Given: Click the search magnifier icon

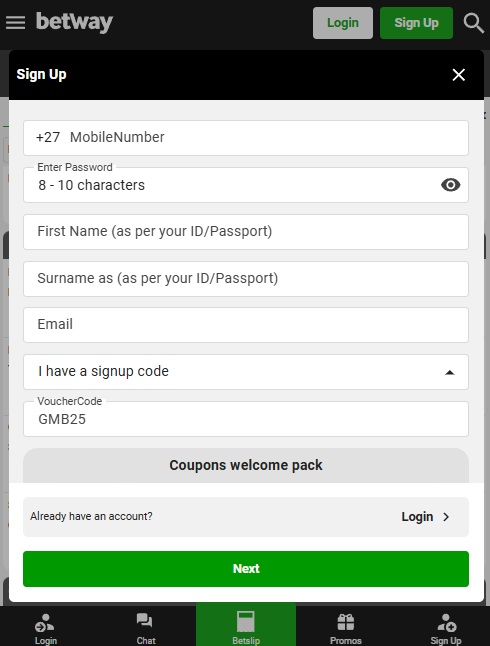Looking at the screenshot, I should point(473,23).
